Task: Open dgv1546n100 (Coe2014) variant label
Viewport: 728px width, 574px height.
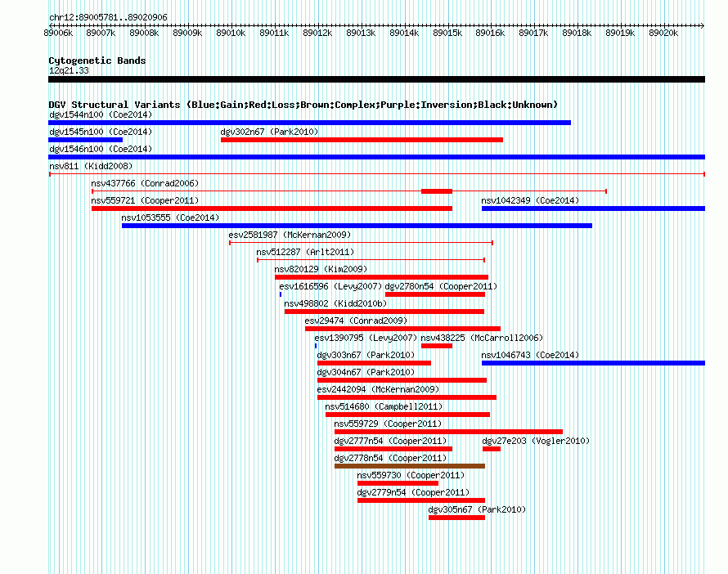Action: [x=101, y=149]
